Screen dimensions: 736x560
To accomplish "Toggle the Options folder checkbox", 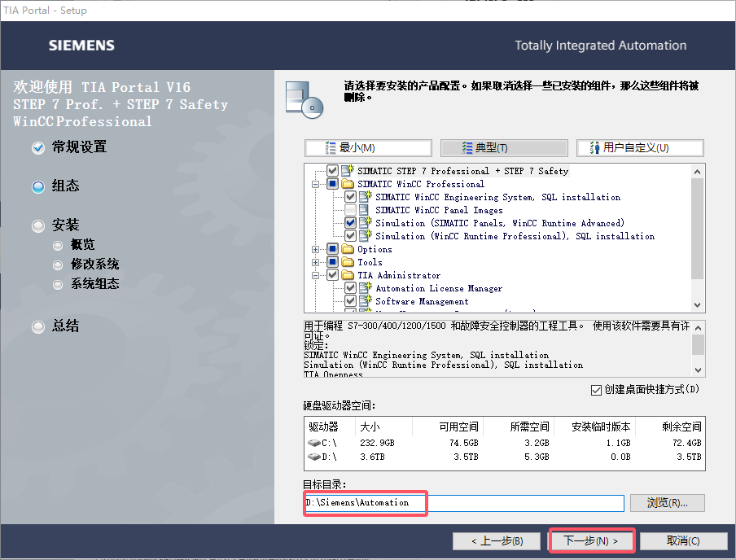I will tap(332, 249).
